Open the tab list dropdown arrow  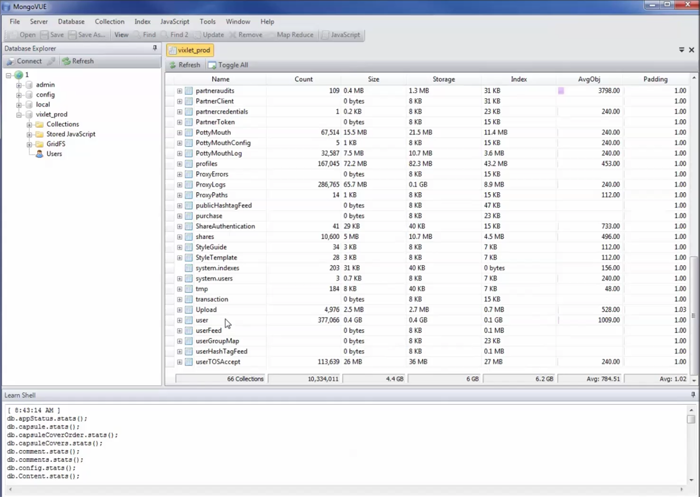[682, 50]
